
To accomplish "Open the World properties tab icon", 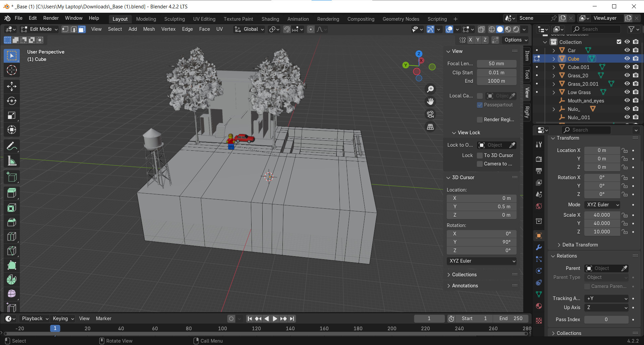I will tap(539, 206).
